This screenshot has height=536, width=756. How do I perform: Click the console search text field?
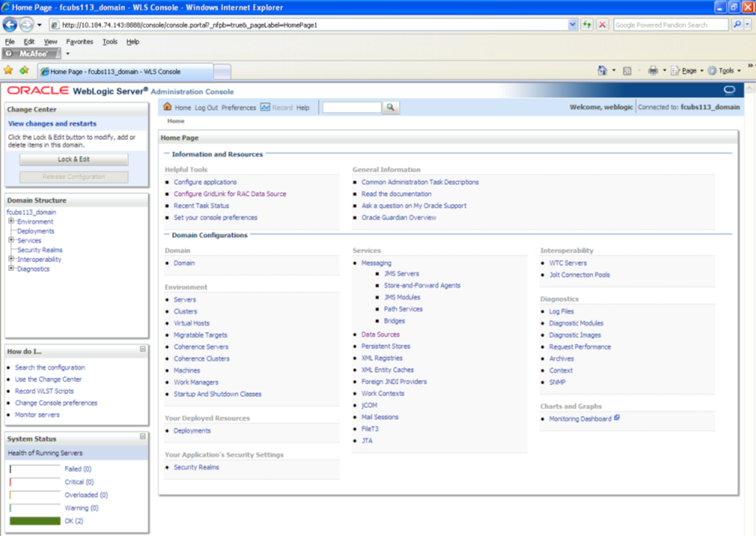352,107
